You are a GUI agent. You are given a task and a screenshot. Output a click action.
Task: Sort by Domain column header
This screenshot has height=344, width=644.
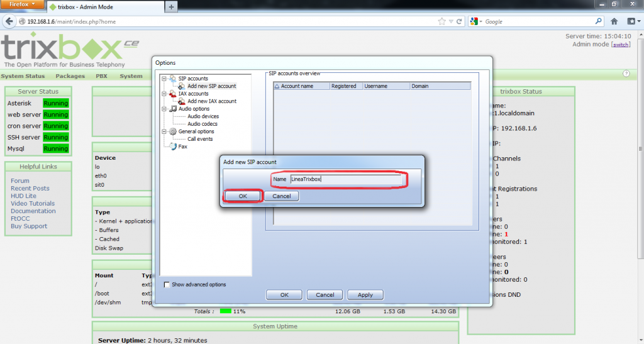[440, 86]
